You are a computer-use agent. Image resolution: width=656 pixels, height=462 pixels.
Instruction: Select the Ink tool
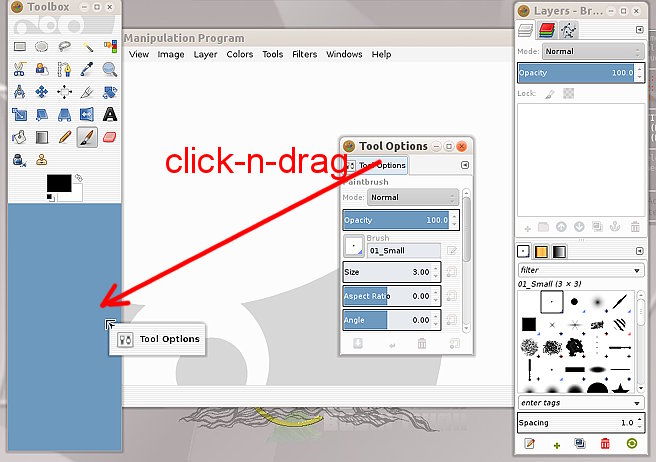(x=19, y=159)
